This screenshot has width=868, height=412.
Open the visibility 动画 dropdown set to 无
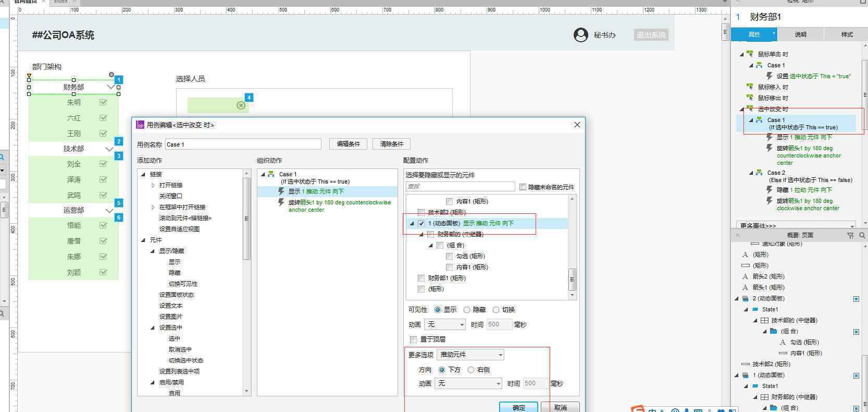pos(445,324)
